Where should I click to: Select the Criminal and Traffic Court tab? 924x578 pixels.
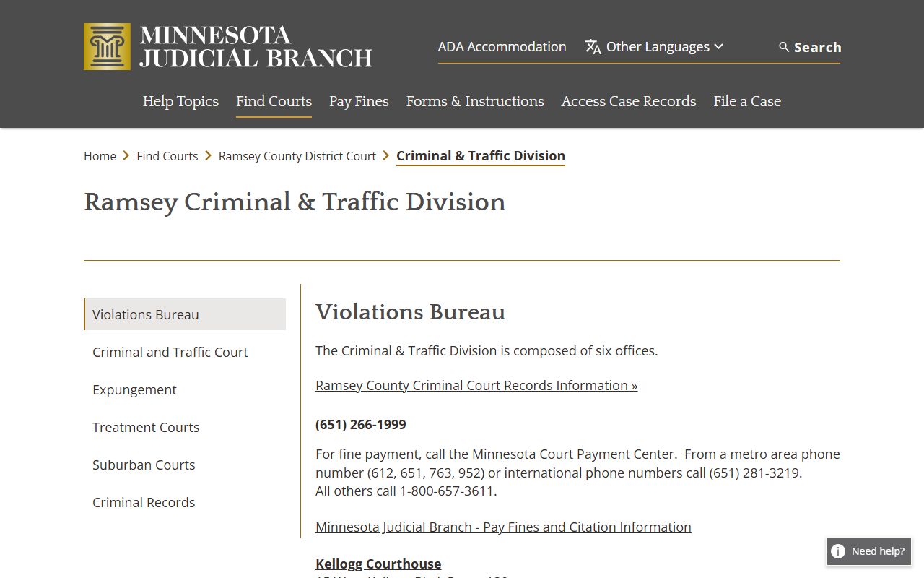[185, 352]
